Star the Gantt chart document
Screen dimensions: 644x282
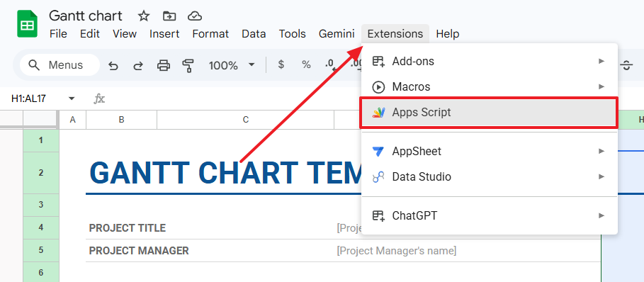tap(143, 16)
